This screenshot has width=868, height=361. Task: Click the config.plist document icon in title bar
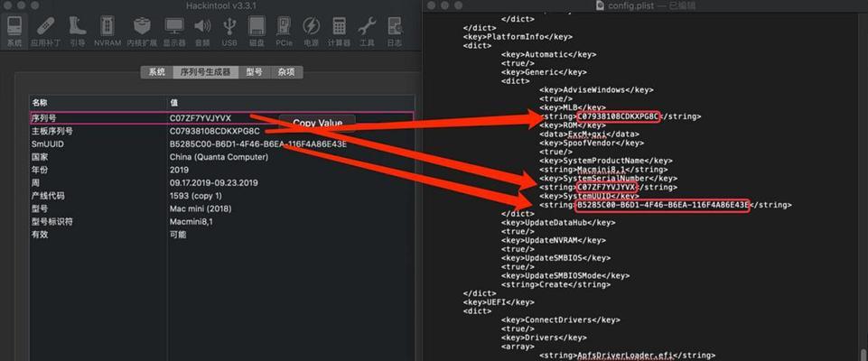[x=600, y=5]
